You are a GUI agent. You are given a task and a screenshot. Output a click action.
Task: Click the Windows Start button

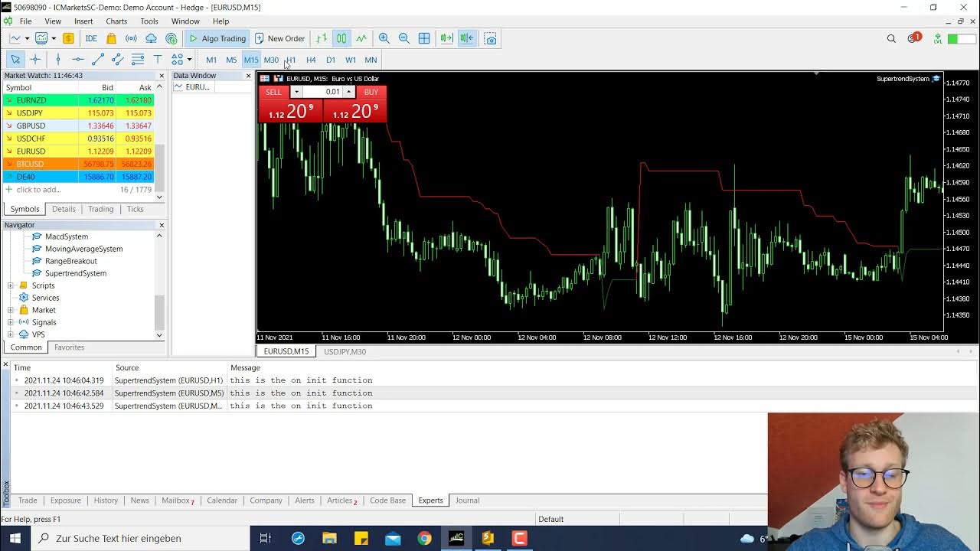point(15,538)
